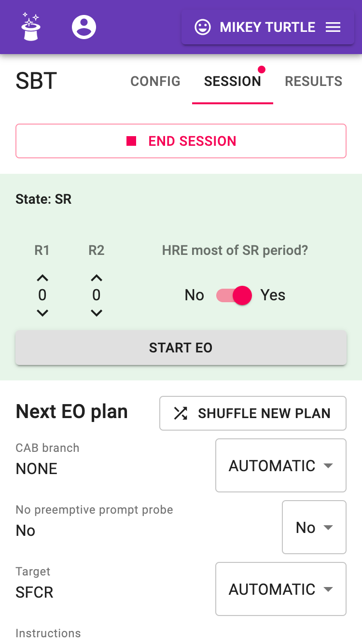Click the smiley face icon beside Mikey Turtle

coord(203,27)
